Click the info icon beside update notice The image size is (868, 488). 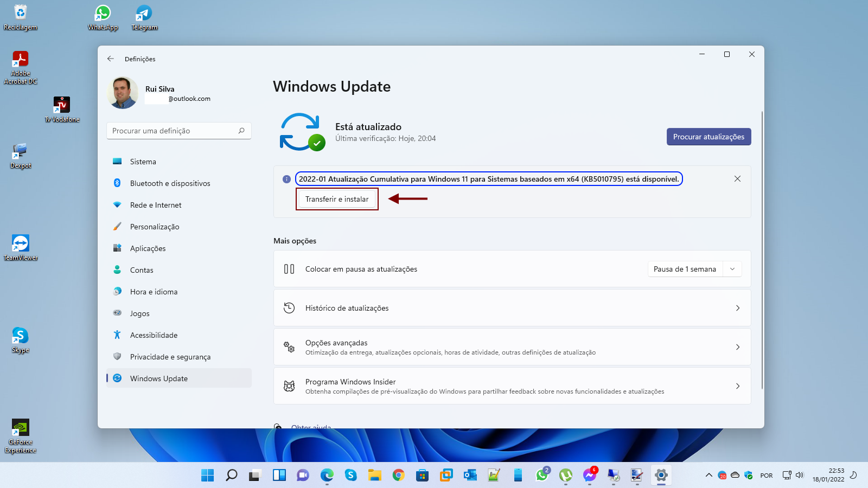point(286,179)
